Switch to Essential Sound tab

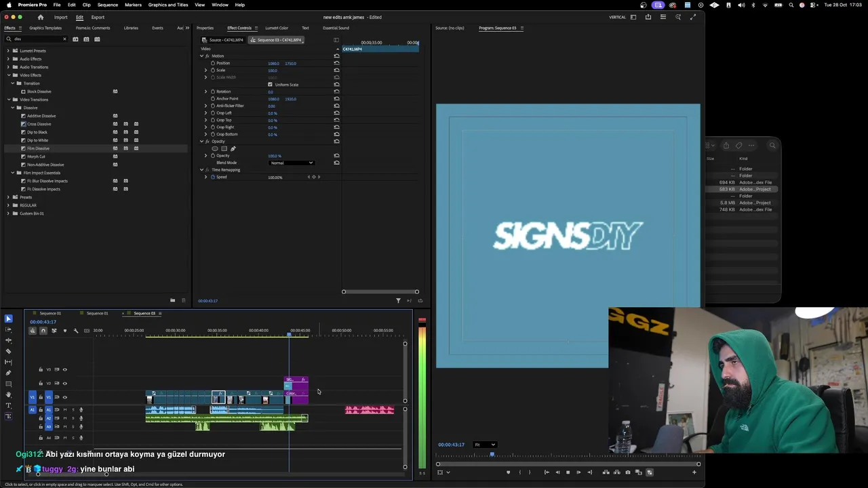click(x=336, y=28)
